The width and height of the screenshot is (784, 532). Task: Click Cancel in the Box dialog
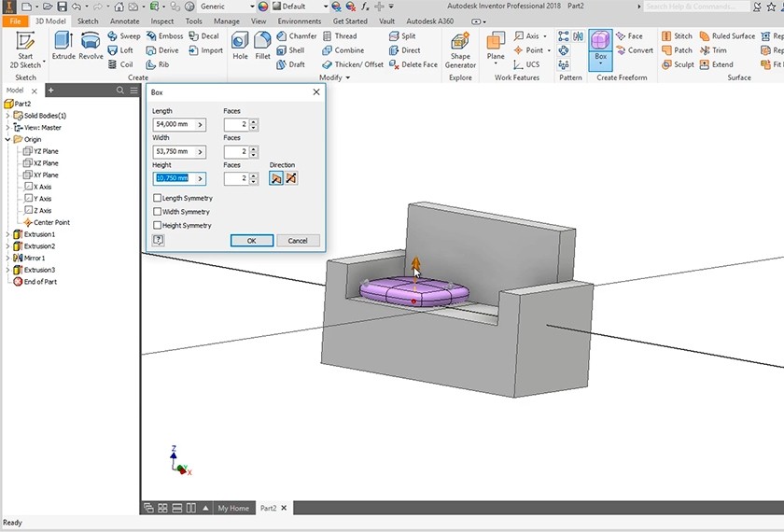[298, 240]
